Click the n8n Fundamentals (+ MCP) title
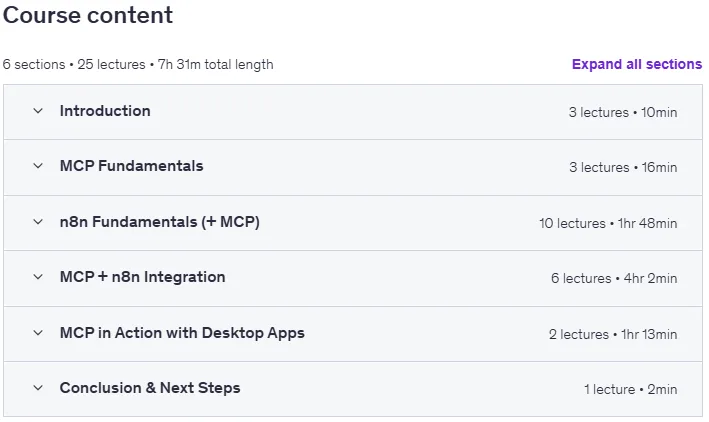The image size is (709, 422). (x=160, y=222)
